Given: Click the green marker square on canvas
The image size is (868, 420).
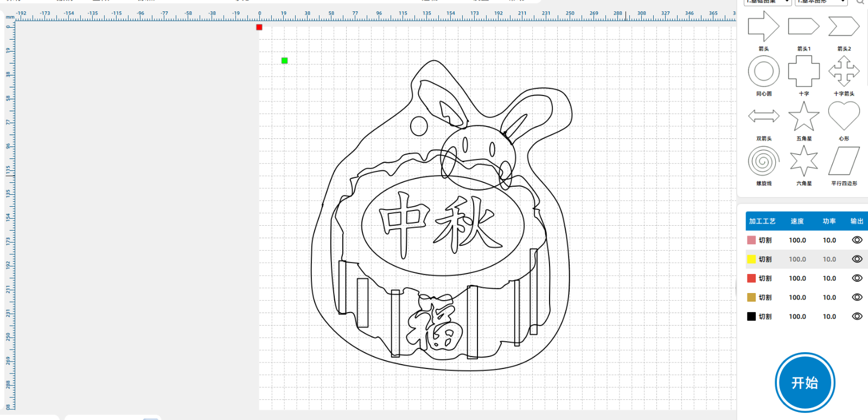Looking at the screenshot, I should click(x=284, y=61).
